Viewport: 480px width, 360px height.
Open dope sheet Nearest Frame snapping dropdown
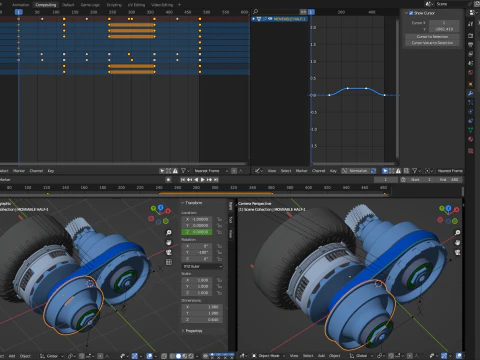point(211,171)
